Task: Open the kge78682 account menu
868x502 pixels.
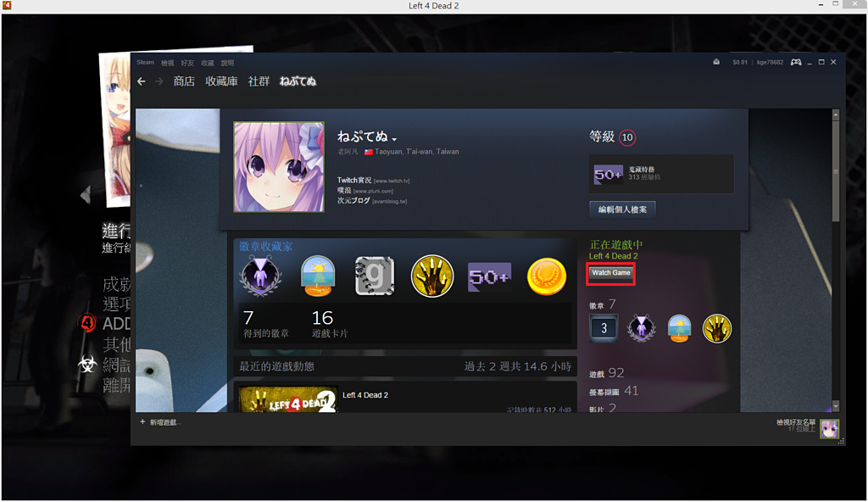Action: [x=770, y=63]
